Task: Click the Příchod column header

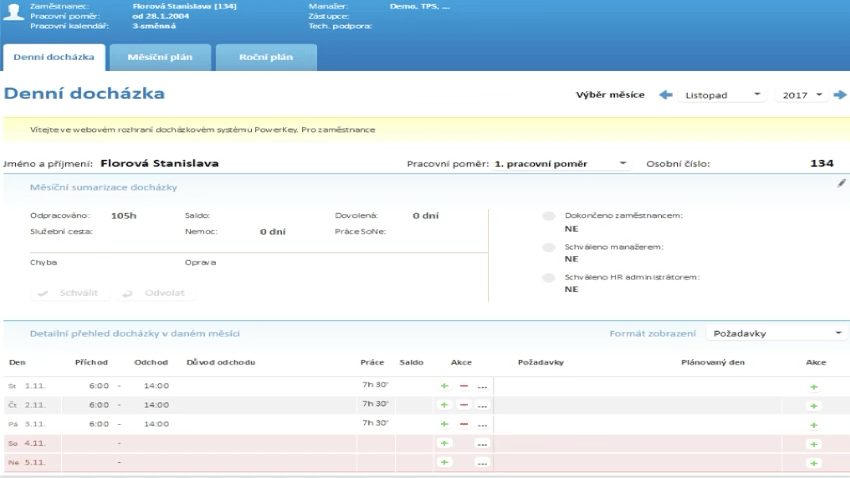Action: click(x=91, y=362)
